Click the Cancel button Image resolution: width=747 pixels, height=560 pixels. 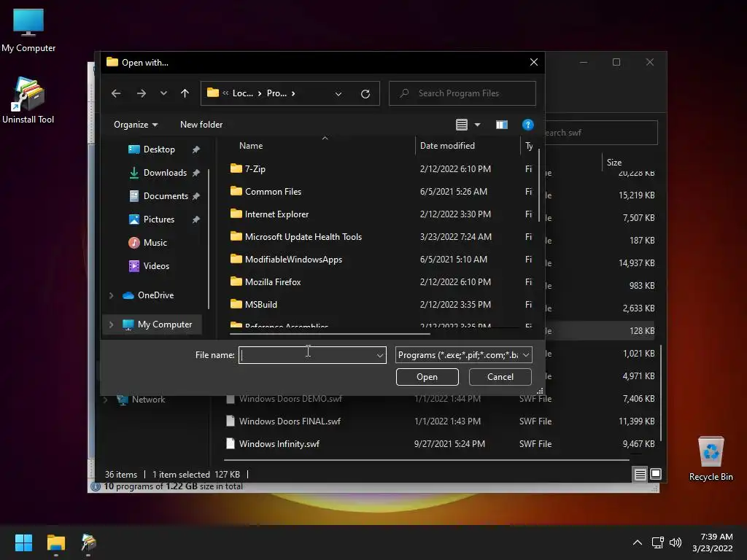[500, 377]
